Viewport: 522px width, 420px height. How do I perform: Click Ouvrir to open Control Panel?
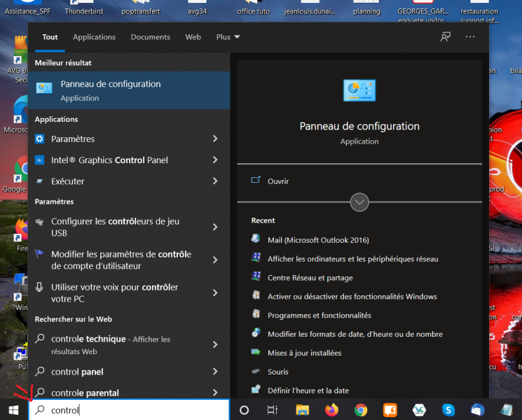coord(278,181)
